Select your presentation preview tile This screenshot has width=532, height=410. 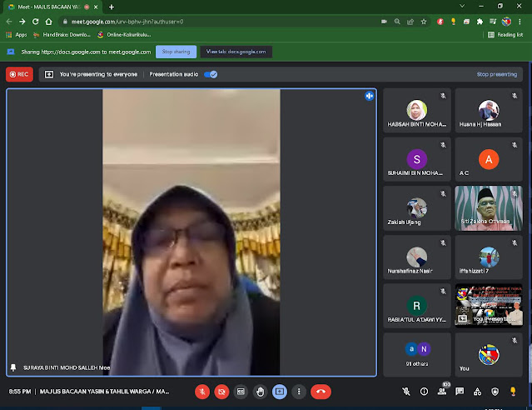click(489, 306)
